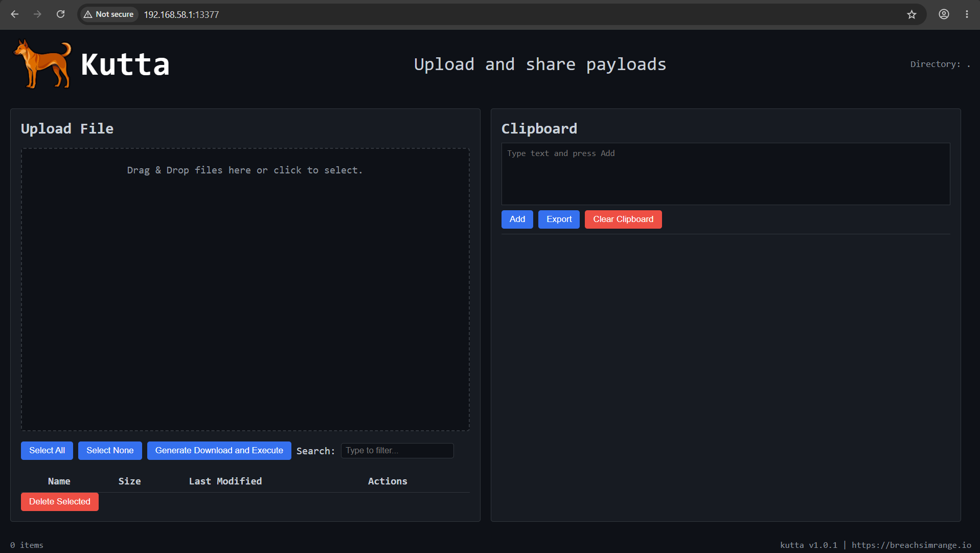This screenshot has height=553, width=980.
Task: Click the Kutta dog logo
Action: [x=42, y=64]
